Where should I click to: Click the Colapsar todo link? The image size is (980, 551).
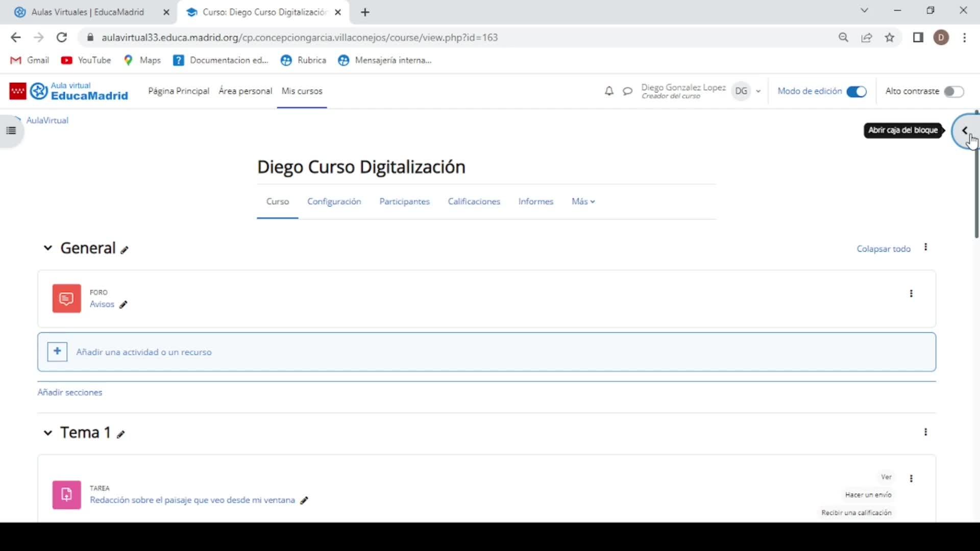pyautogui.click(x=883, y=249)
